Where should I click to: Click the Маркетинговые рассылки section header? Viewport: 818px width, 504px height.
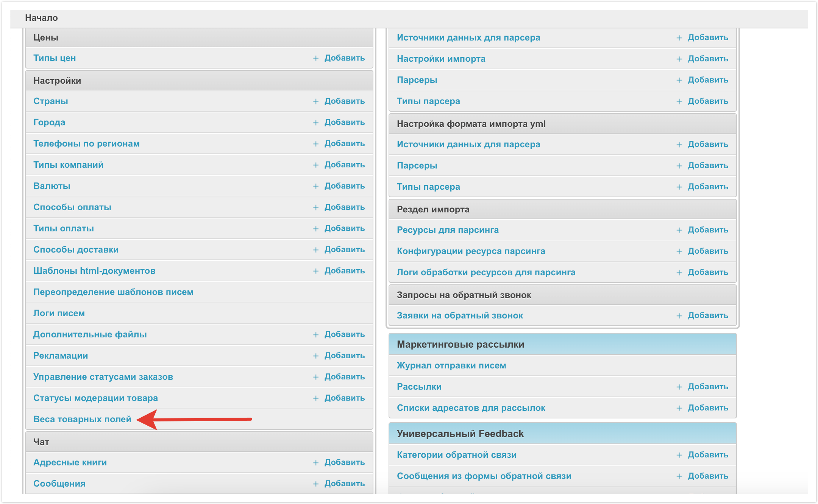coord(461,344)
